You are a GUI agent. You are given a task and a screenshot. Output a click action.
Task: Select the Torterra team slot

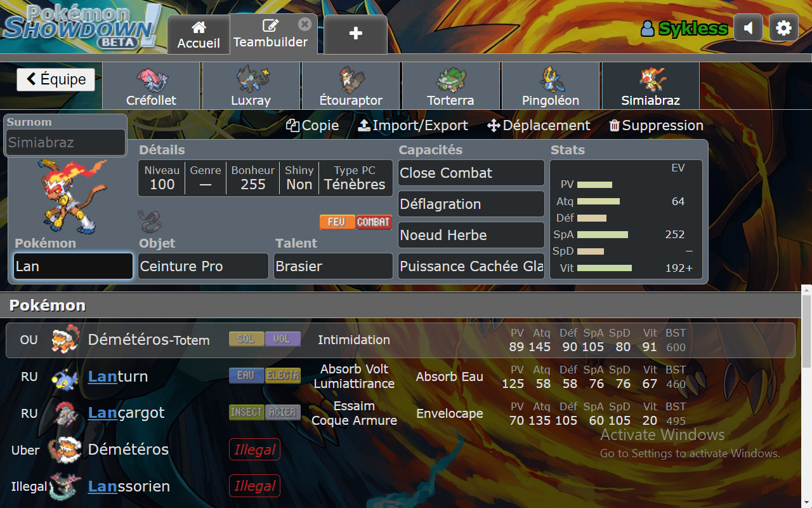[x=450, y=86]
